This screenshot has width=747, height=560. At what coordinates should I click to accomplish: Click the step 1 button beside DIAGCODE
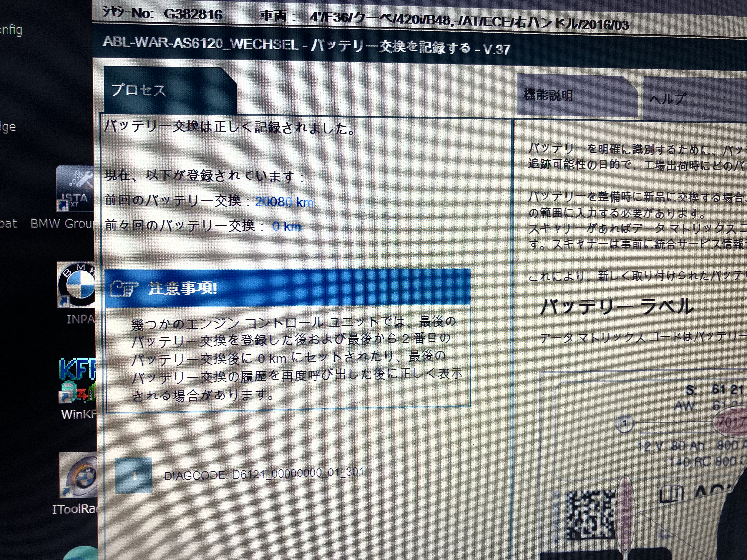tap(134, 475)
